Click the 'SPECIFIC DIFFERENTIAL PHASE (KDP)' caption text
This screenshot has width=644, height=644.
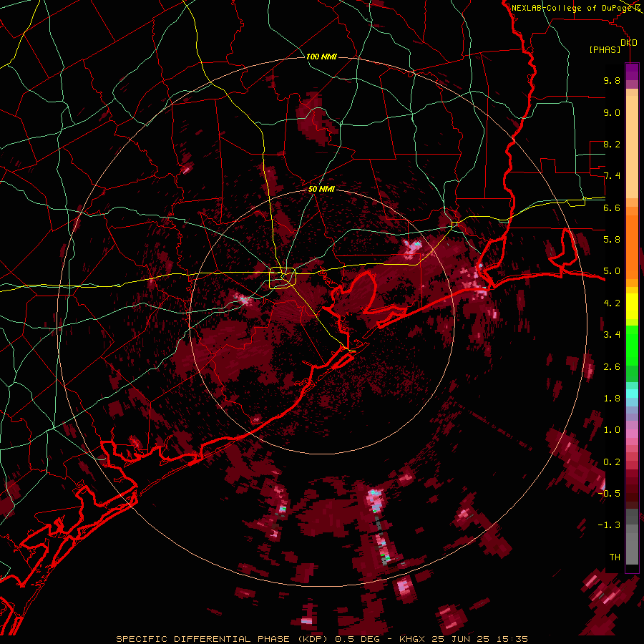click(221, 639)
